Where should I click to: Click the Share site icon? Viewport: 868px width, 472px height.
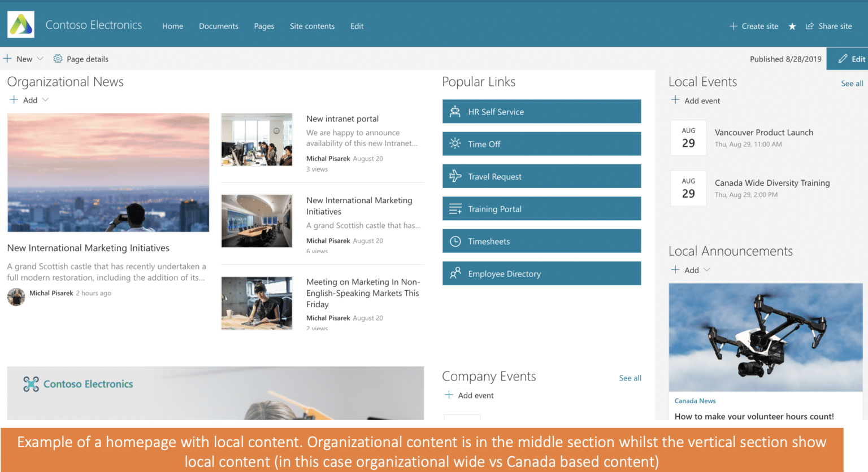click(809, 26)
